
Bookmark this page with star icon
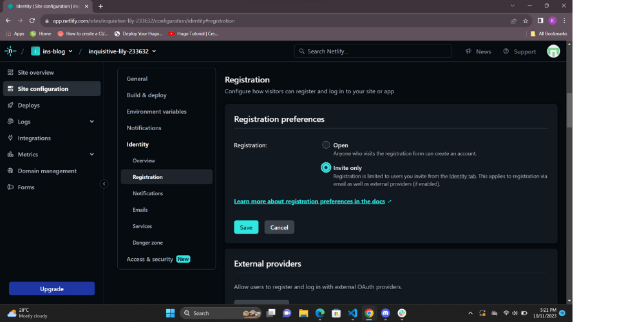(526, 21)
